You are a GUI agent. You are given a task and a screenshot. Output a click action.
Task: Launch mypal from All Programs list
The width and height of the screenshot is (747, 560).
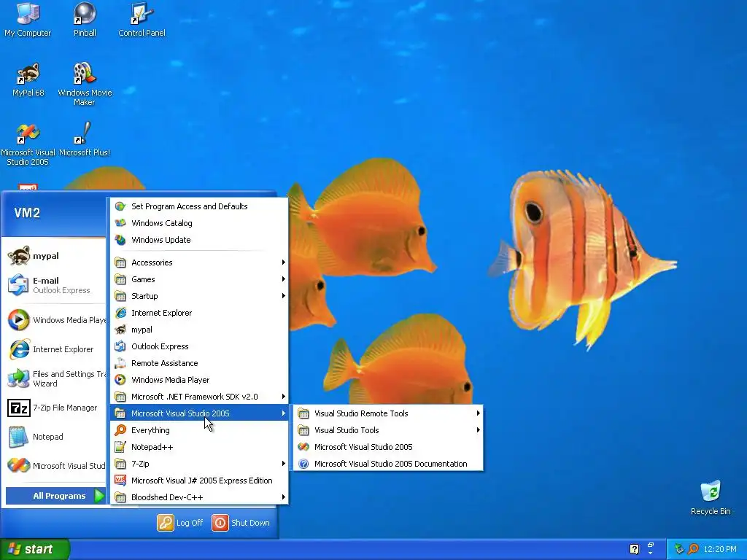click(199, 330)
